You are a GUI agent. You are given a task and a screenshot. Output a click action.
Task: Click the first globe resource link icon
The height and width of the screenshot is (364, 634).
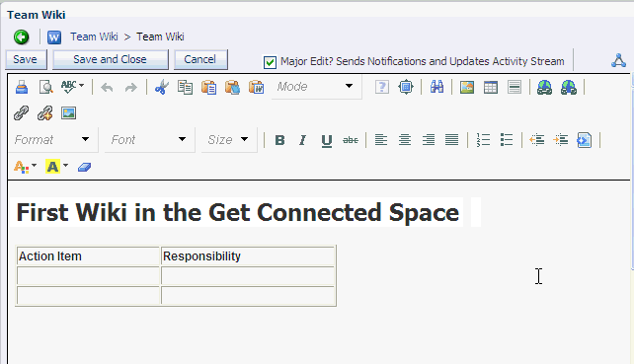coord(545,87)
